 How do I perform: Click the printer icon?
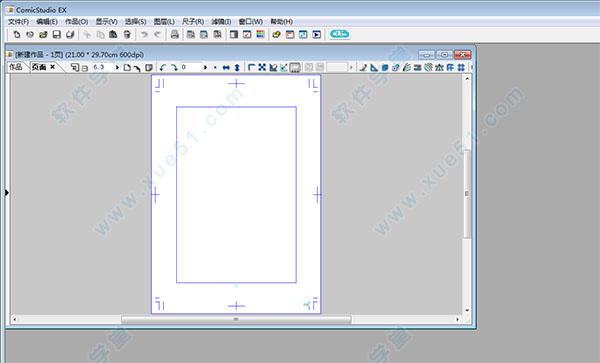tap(174, 34)
